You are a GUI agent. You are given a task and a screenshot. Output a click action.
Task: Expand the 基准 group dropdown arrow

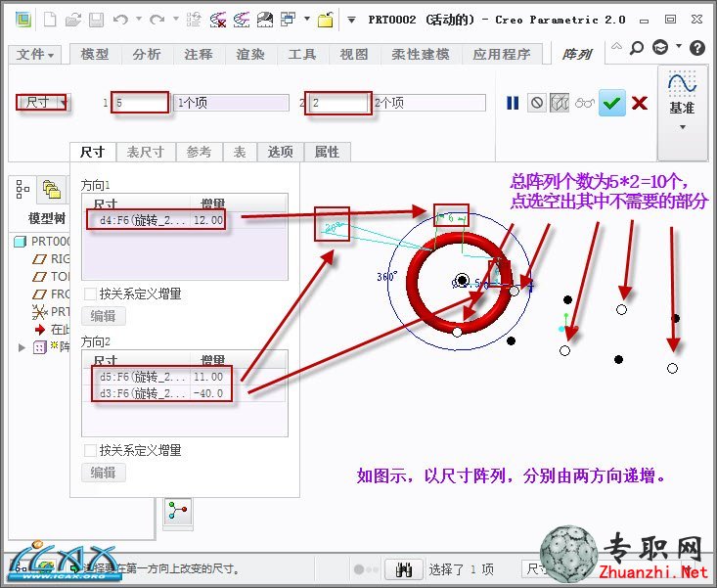click(x=682, y=127)
